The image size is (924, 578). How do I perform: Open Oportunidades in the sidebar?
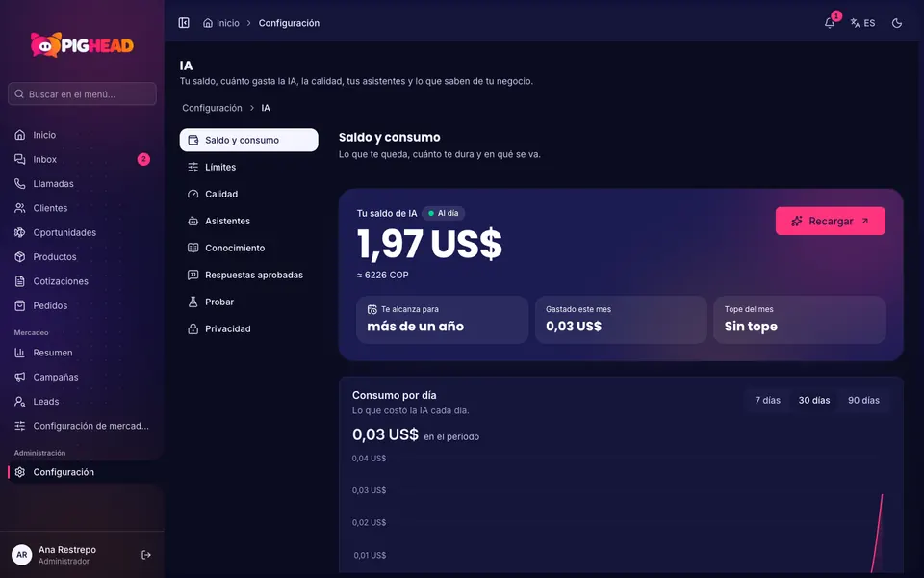pyautogui.click(x=82, y=232)
